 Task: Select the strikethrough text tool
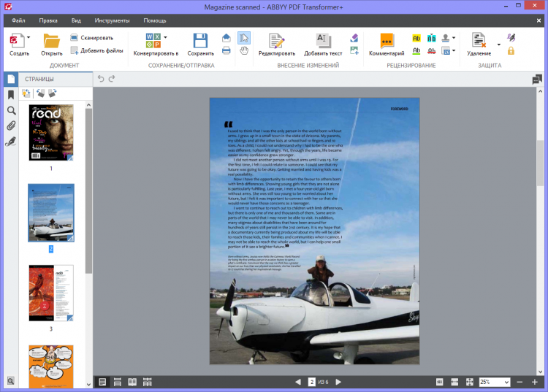click(x=432, y=51)
